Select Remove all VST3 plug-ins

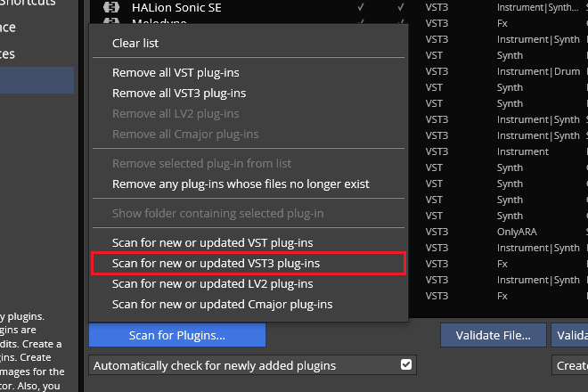coord(179,93)
